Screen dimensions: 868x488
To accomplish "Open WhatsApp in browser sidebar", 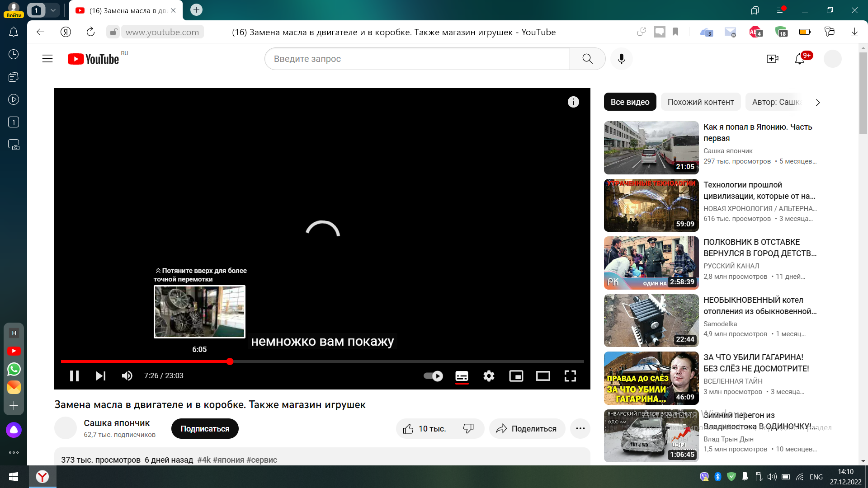I will pos(14,369).
